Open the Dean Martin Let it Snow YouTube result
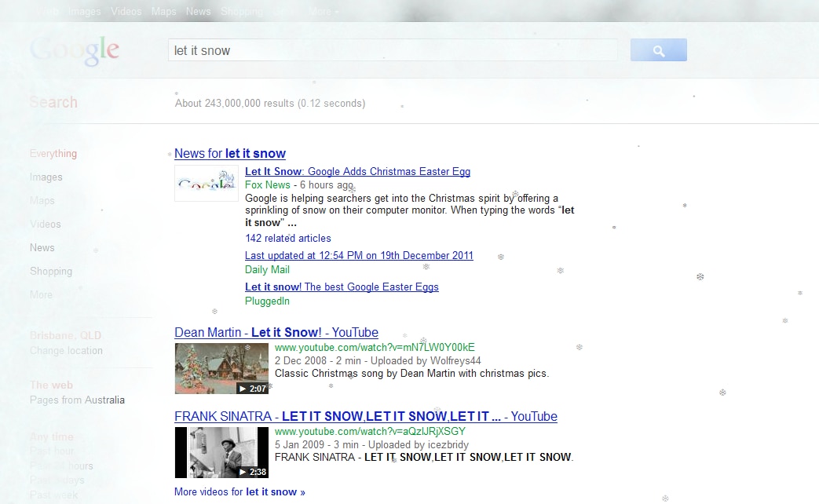819x504 pixels. pos(276,332)
